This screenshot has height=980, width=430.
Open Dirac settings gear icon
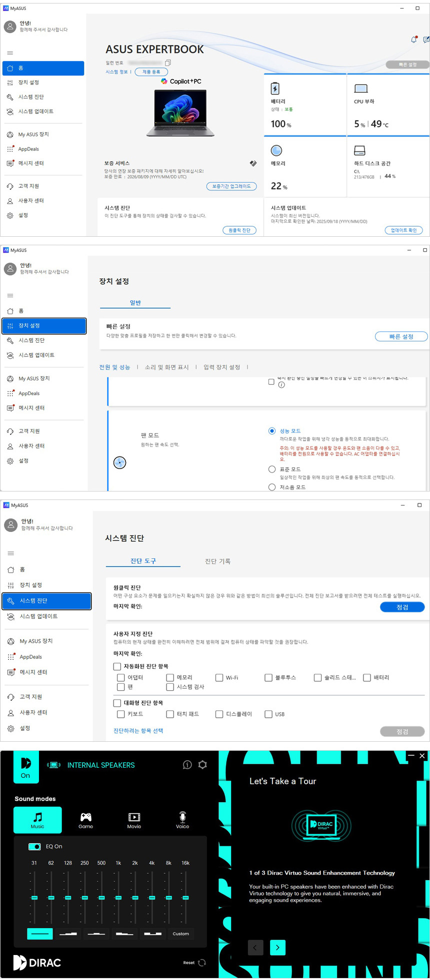(x=202, y=765)
